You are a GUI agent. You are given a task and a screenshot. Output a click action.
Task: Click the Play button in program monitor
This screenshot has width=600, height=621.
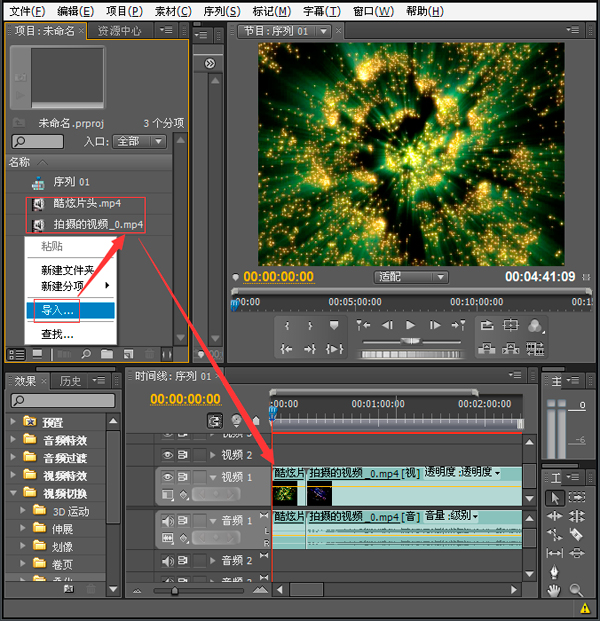(x=410, y=326)
